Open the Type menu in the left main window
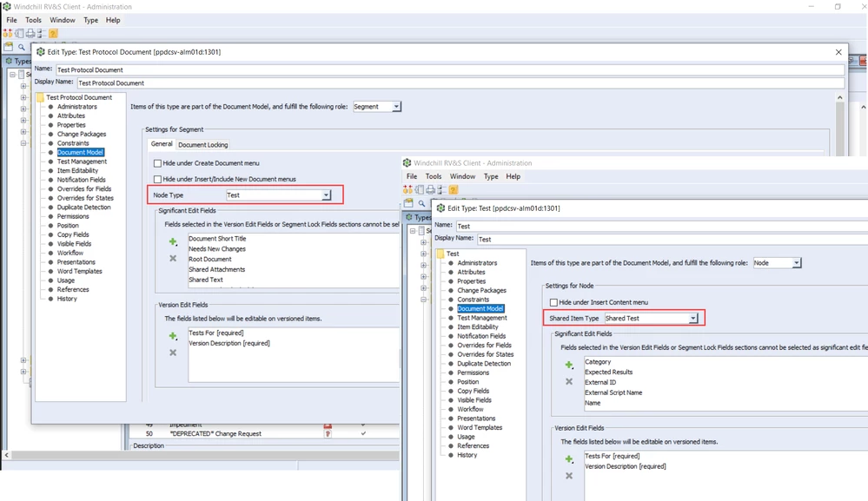The height and width of the screenshot is (501, 868). click(90, 20)
